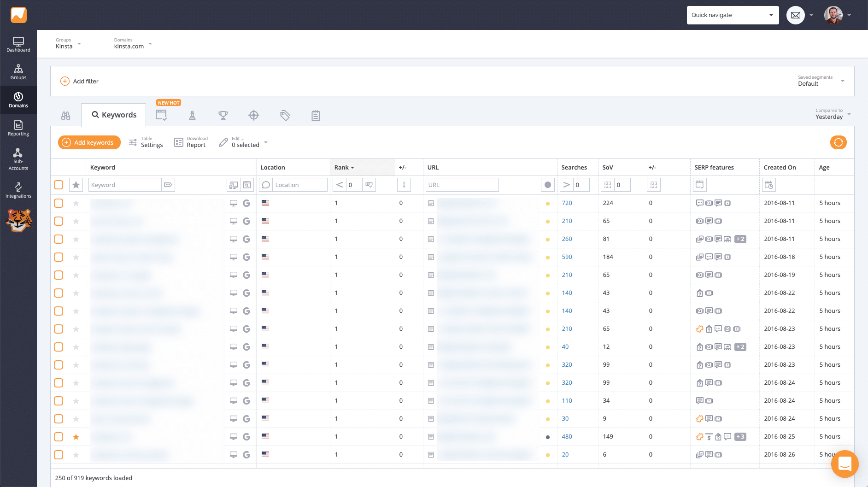Click the 720 searches link in the first row
This screenshot has height=487, width=868.
click(x=567, y=203)
